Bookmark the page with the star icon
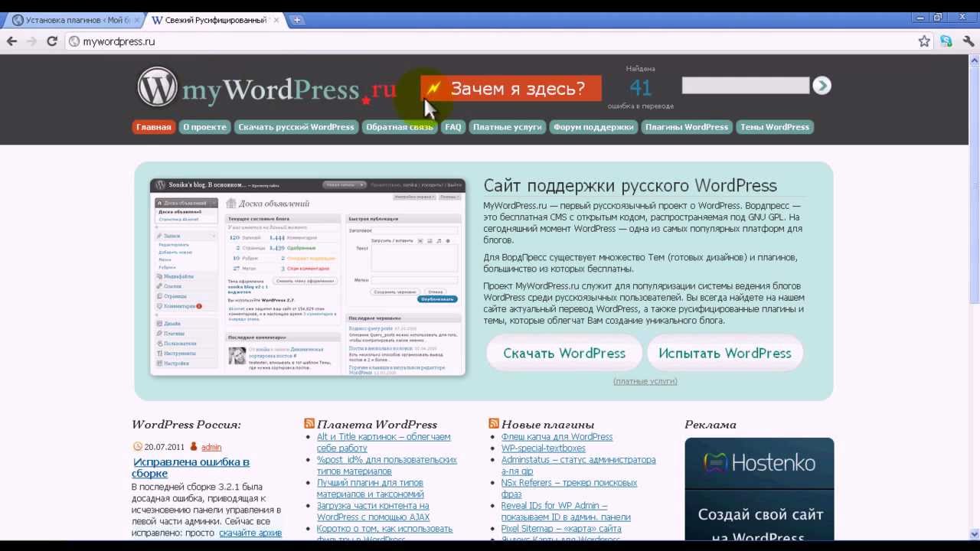This screenshot has width=980, height=551. tap(924, 41)
